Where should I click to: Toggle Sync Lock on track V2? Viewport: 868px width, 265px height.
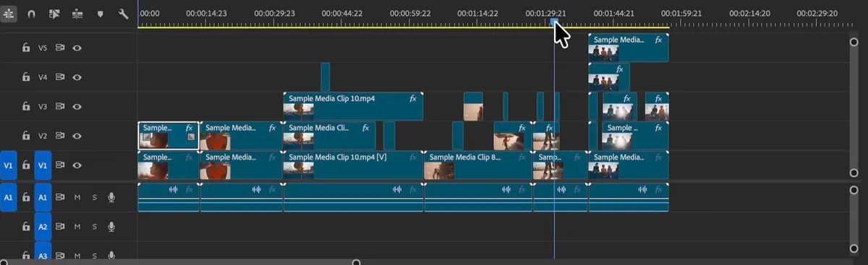[60, 136]
